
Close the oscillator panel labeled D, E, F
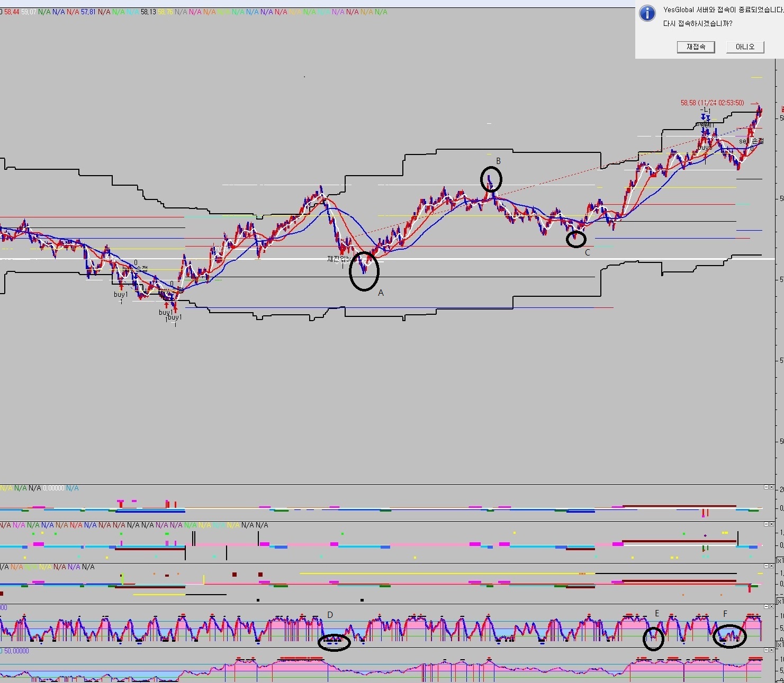(772, 607)
